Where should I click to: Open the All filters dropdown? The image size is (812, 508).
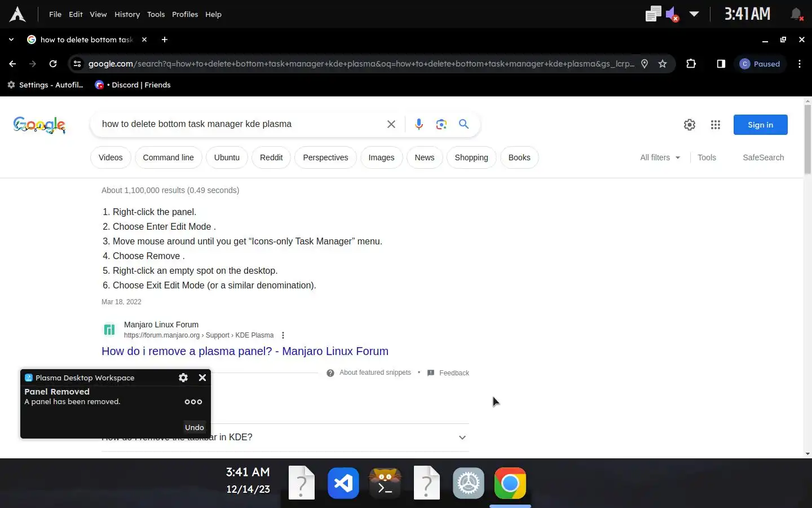pyautogui.click(x=660, y=157)
